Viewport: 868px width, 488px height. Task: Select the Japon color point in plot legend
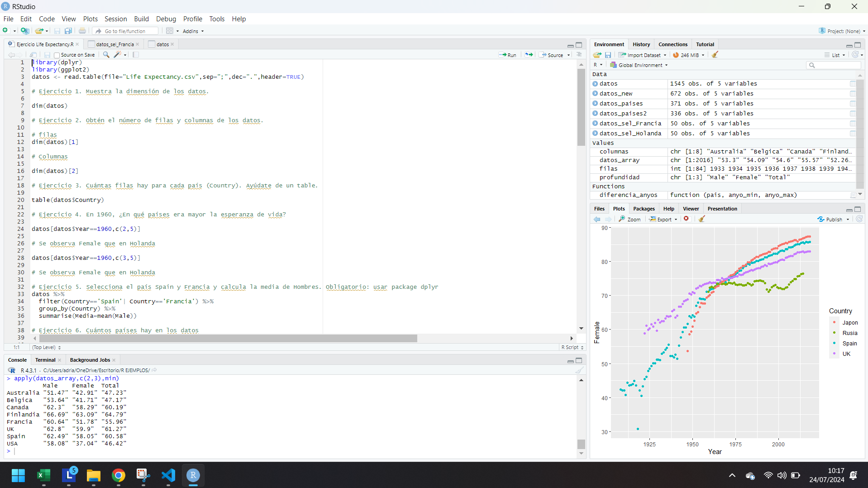click(835, 322)
